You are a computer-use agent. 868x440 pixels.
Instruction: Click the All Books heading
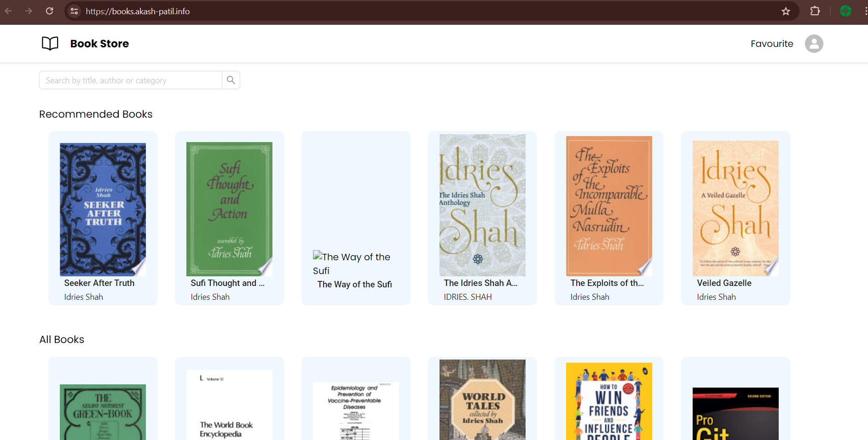62,339
